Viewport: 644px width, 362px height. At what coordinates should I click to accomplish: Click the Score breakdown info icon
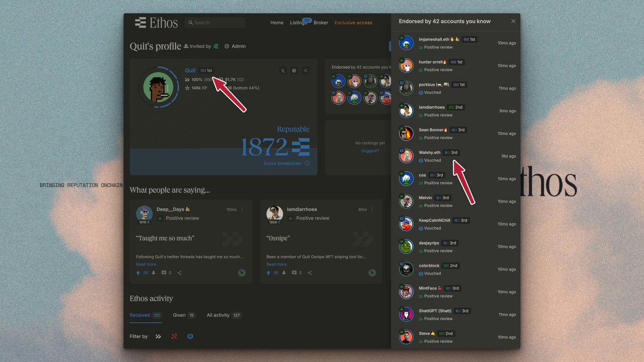(x=307, y=163)
